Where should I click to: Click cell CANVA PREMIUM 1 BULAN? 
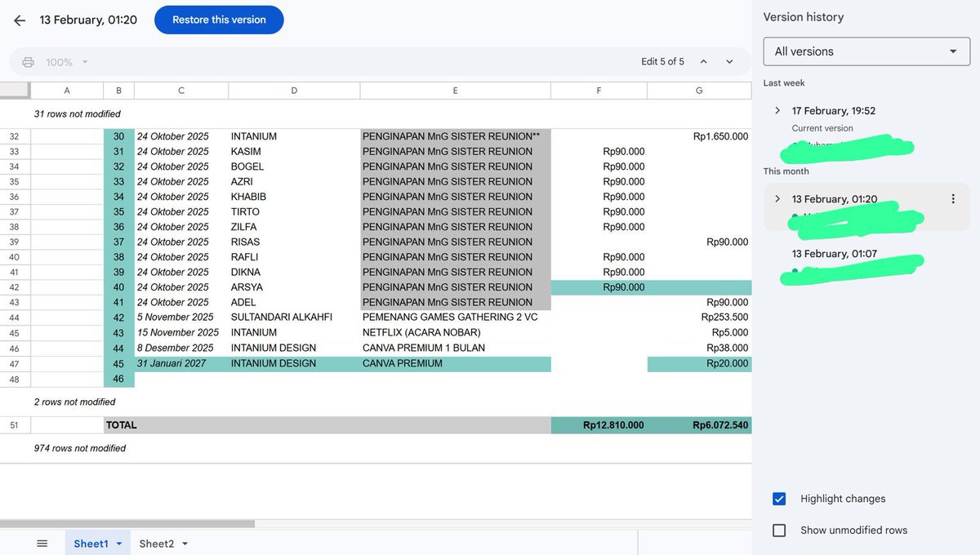point(456,348)
